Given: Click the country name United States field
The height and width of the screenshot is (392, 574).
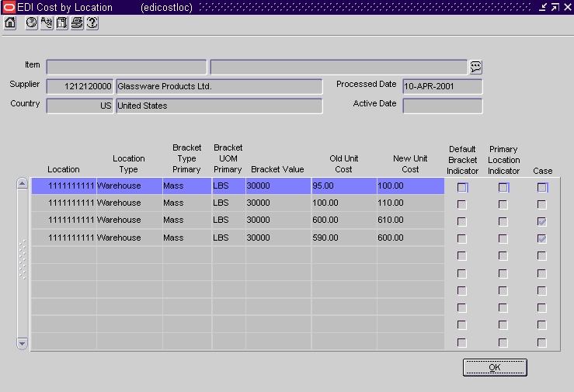Looking at the screenshot, I should [x=219, y=106].
